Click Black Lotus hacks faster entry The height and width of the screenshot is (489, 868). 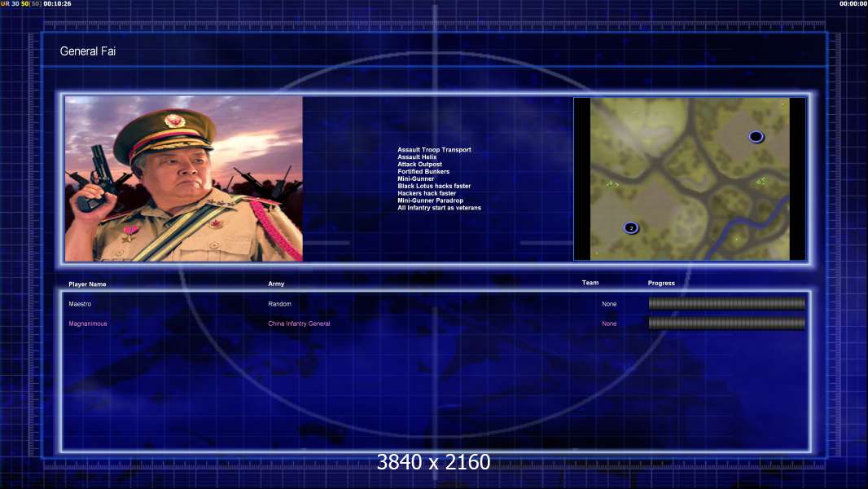click(x=434, y=186)
